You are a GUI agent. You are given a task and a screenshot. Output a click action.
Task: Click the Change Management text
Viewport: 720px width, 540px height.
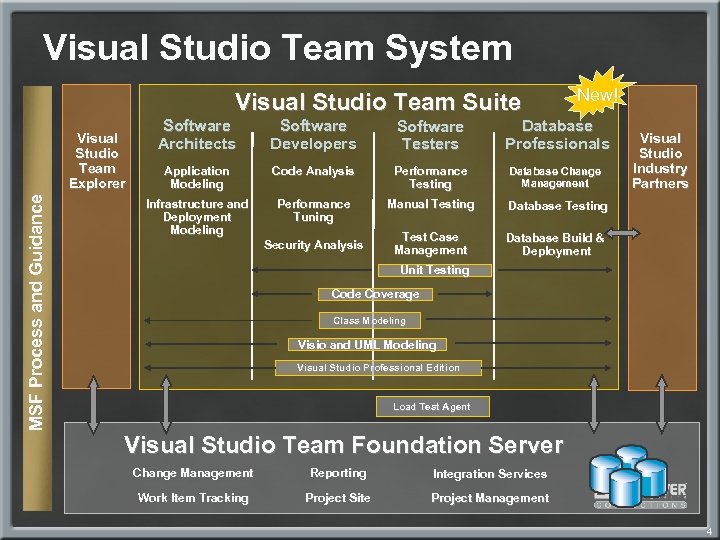point(193,473)
